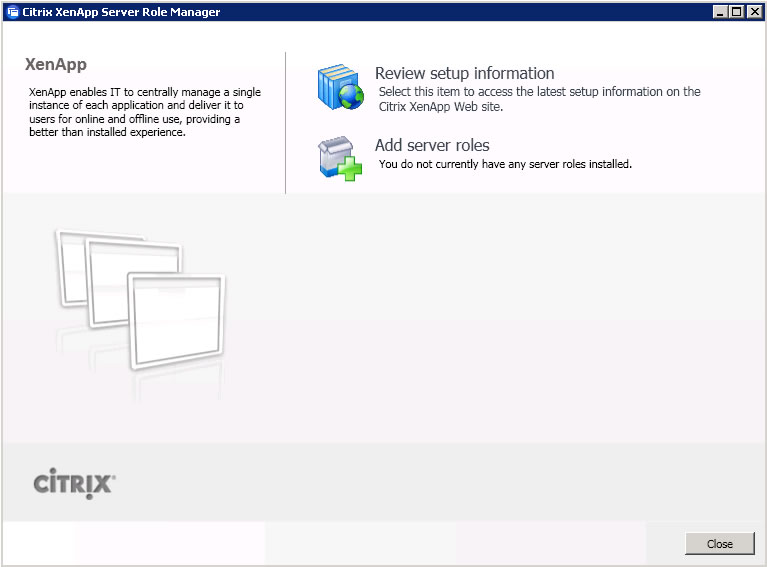Click the XenApp heading text
The height and width of the screenshot is (567, 767).
coord(56,64)
